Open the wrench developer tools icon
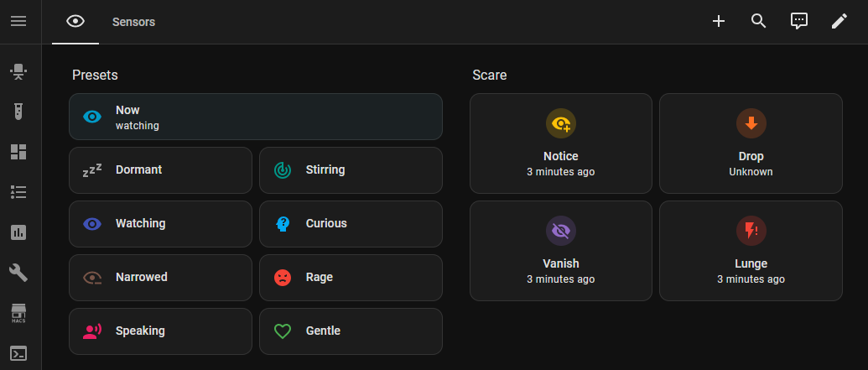This screenshot has width=868, height=370. click(x=18, y=273)
